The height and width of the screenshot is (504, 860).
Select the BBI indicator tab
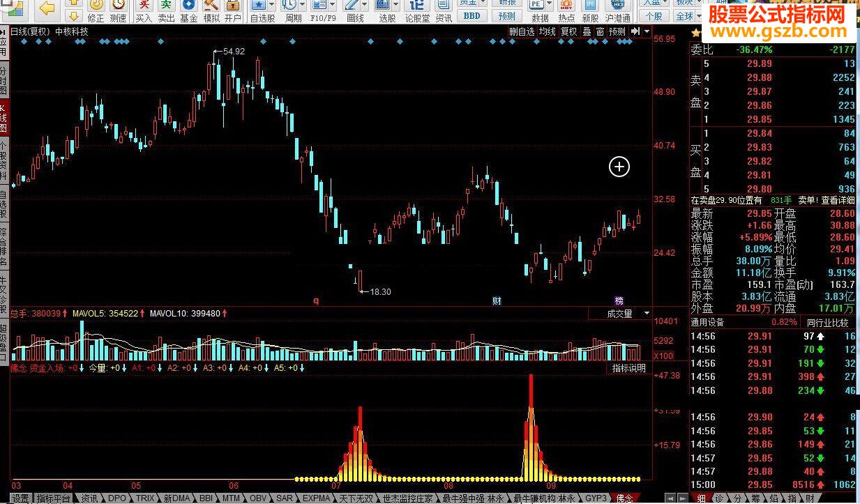(206, 498)
